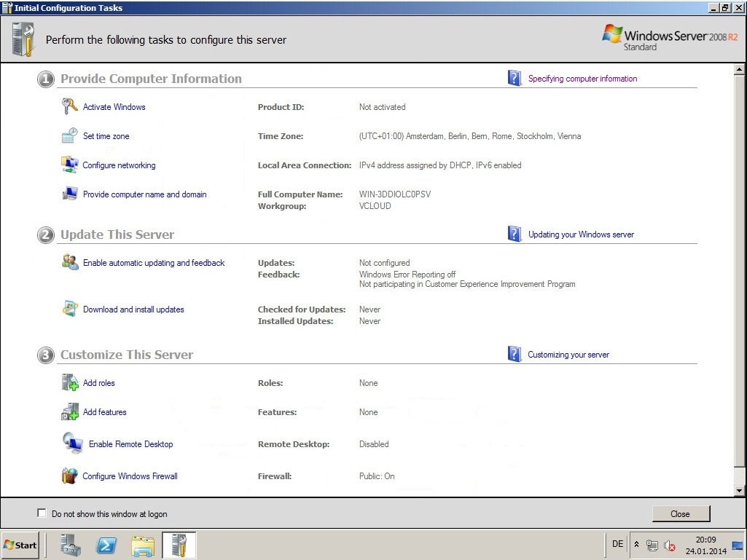
Task: Open the Start menu
Action: pos(20,545)
